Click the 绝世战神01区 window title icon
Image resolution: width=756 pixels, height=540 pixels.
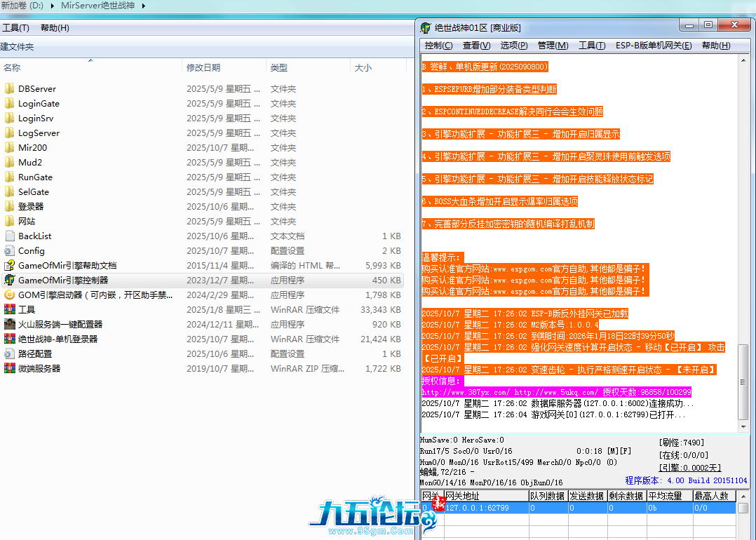(426, 27)
